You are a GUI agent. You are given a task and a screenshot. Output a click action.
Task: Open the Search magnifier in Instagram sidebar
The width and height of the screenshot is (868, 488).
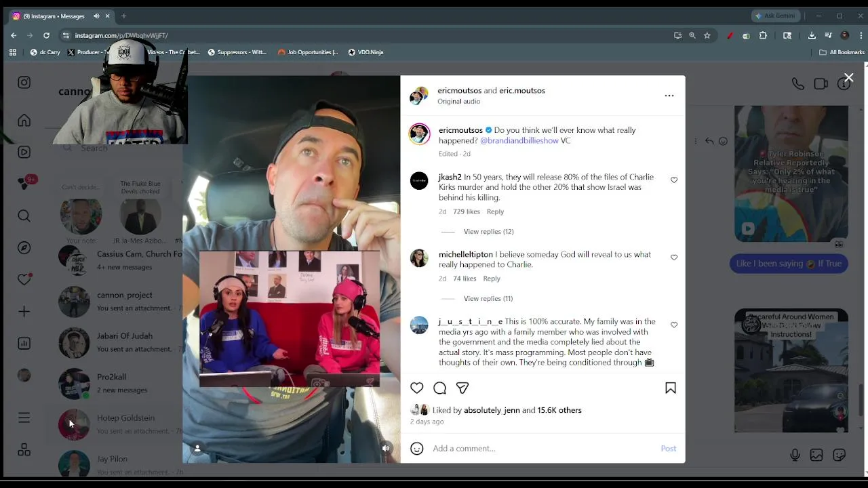[x=24, y=216]
